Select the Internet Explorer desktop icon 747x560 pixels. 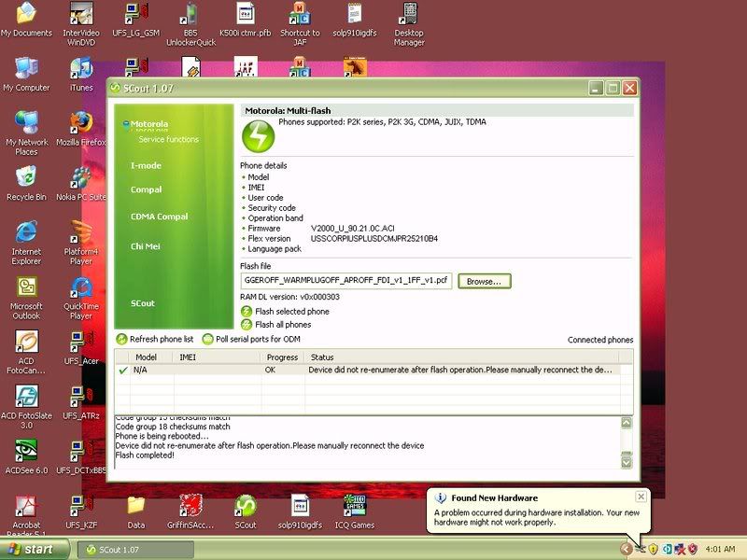(26, 243)
